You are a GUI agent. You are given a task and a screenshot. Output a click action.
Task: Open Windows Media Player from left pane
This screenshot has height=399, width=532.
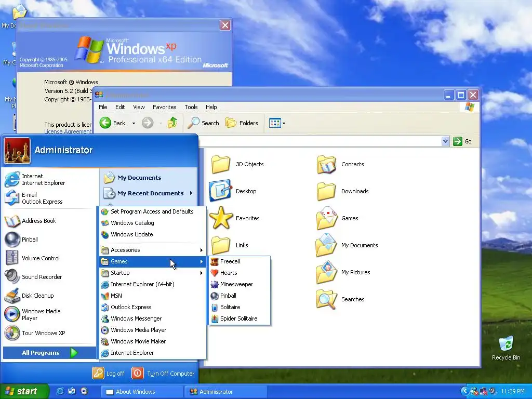(x=50, y=314)
